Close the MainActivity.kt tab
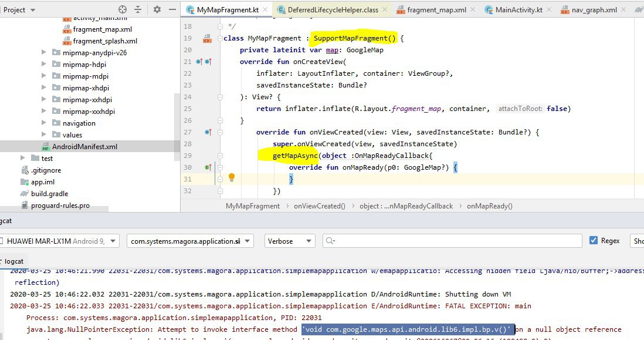This screenshot has height=340, width=644. (x=549, y=9)
